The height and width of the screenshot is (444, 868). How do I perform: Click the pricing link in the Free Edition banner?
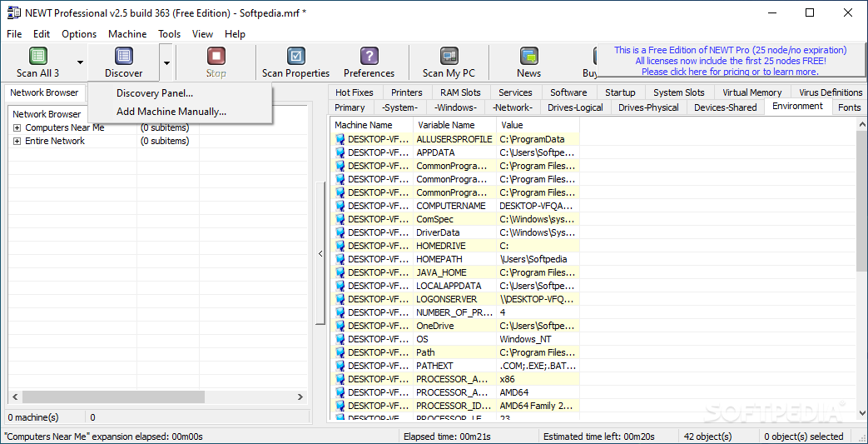[x=730, y=72]
